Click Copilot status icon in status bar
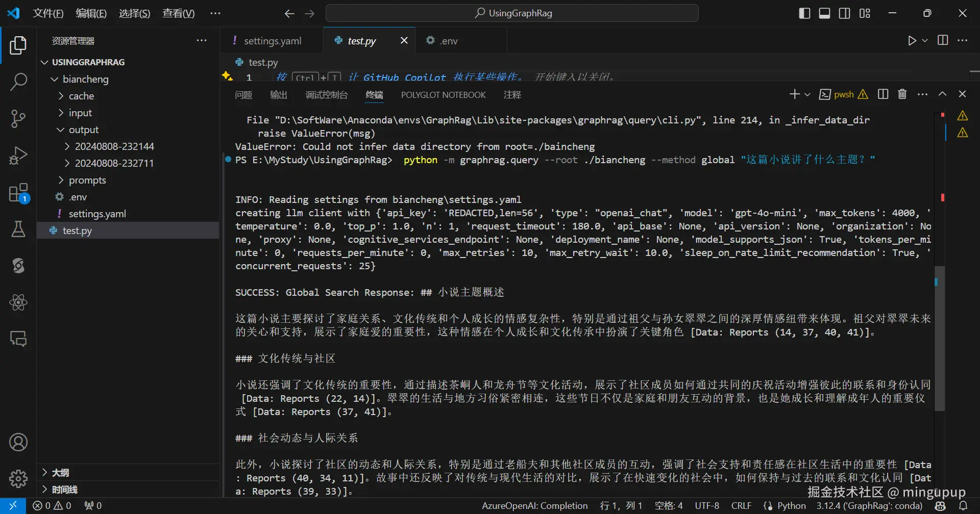The width and height of the screenshot is (980, 514). tap(941, 506)
